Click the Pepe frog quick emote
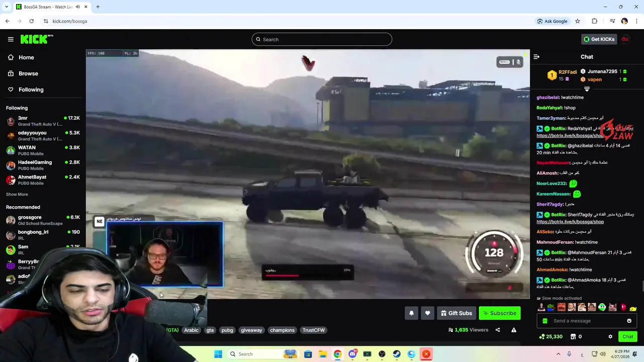Image resolution: width=644 pixels, height=362 pixels. (551, 307)
